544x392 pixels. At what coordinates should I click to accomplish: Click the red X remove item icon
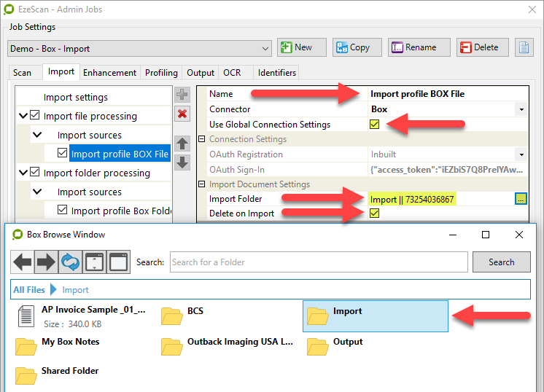[182, 114]
